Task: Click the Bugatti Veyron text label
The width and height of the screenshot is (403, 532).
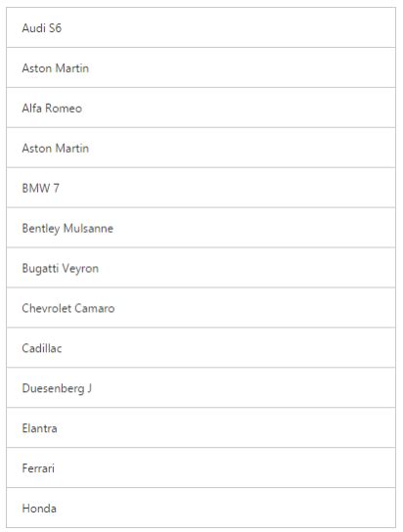Action: [x=61, y=268]
